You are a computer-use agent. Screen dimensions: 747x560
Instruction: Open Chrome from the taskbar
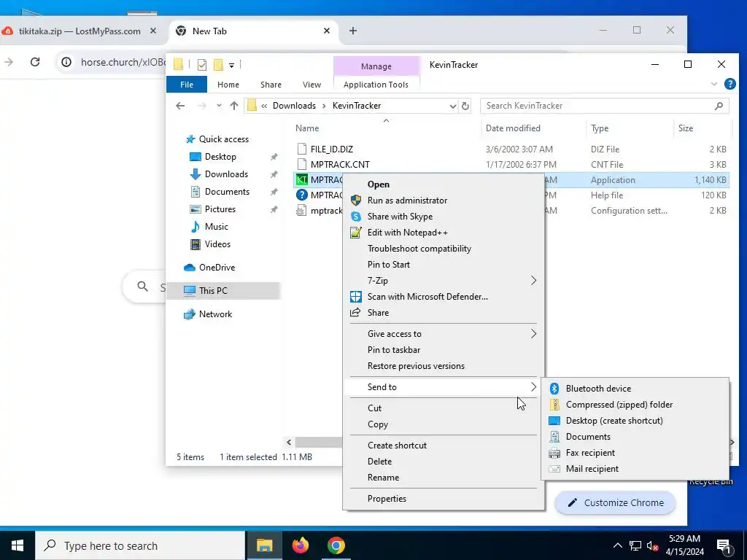click(336, 545)
